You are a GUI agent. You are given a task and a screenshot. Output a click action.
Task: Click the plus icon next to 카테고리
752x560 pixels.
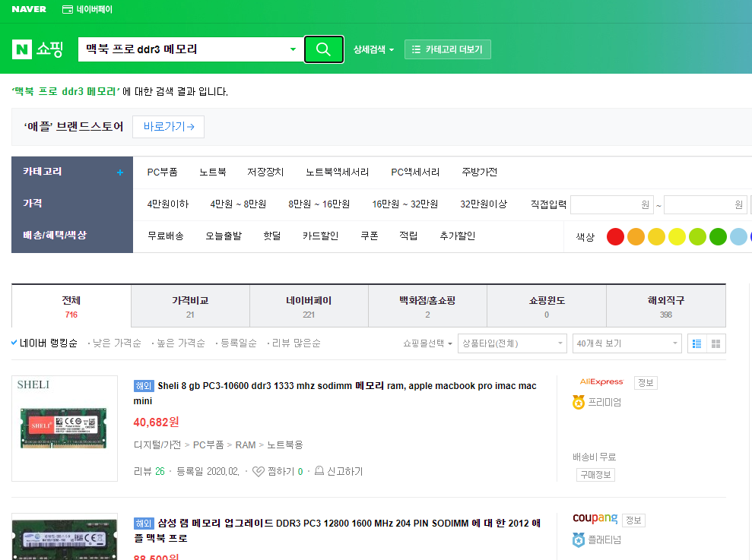point(120,172)
